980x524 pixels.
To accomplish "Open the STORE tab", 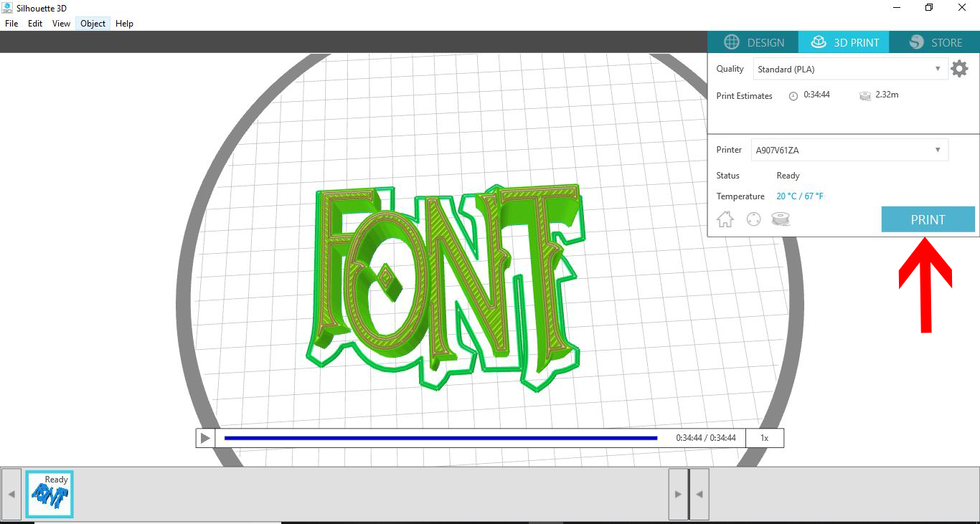I will (934, 42).
